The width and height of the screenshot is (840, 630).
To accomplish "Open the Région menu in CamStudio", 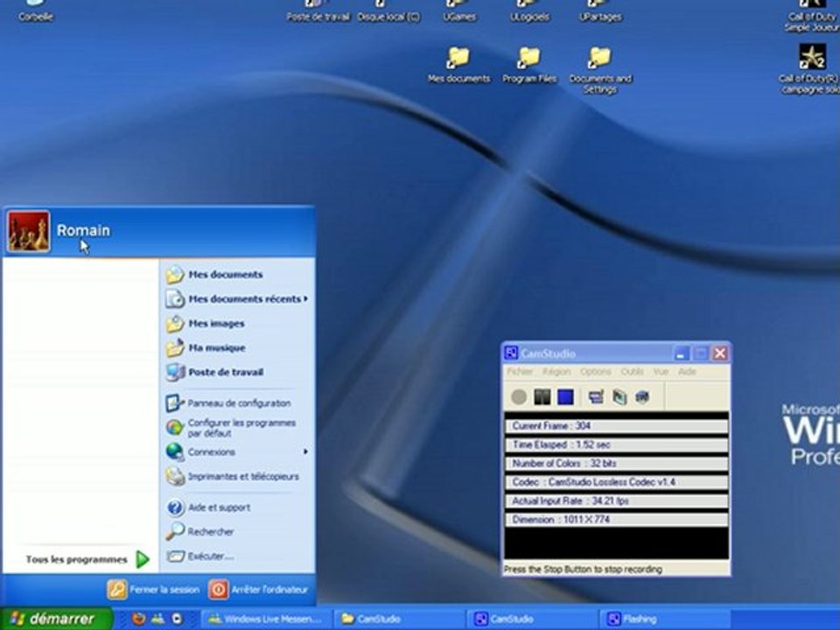I will pyautogui.click(x=556, y=372).
